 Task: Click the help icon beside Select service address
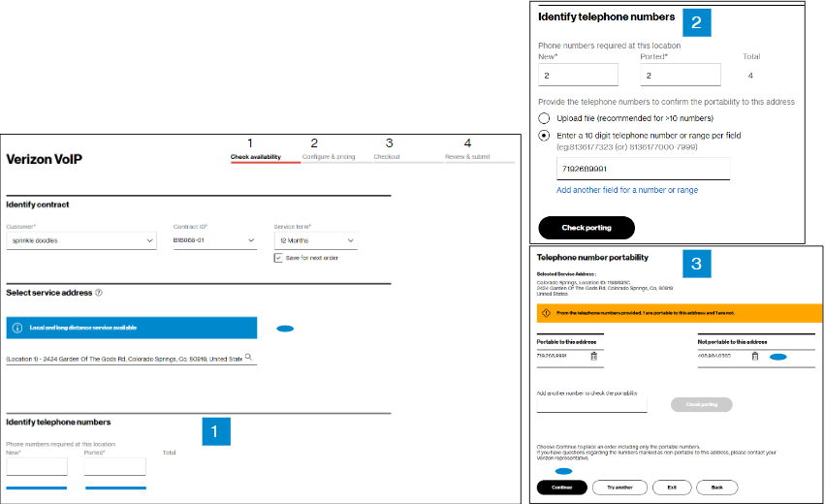point(98,293)
